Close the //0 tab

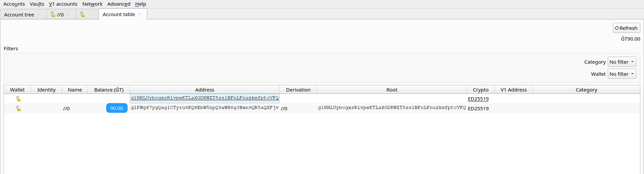68,14
